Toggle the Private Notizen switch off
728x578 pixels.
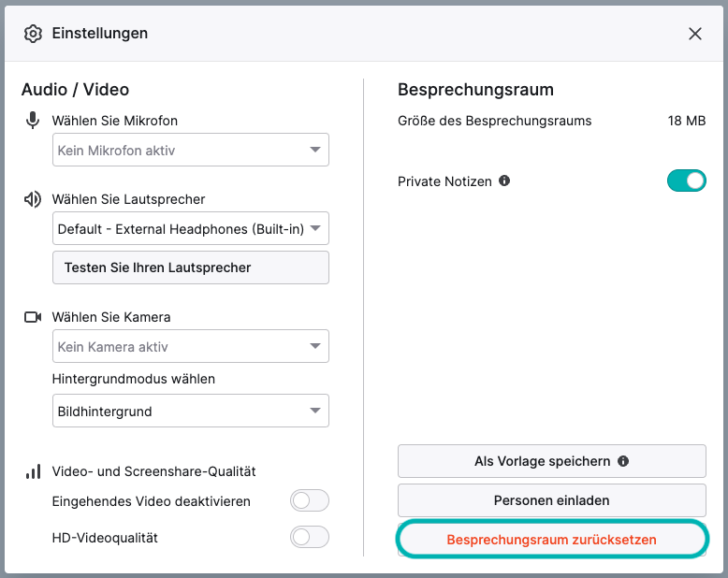687,181
